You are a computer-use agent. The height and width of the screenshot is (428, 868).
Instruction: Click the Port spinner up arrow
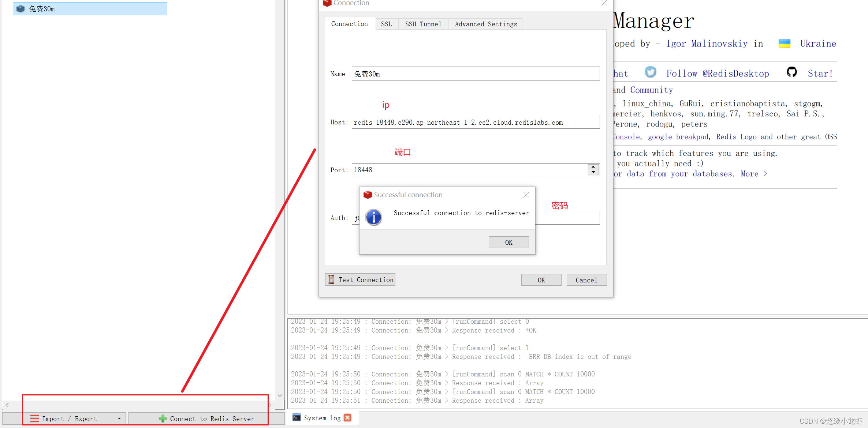[x=593, y=167]
